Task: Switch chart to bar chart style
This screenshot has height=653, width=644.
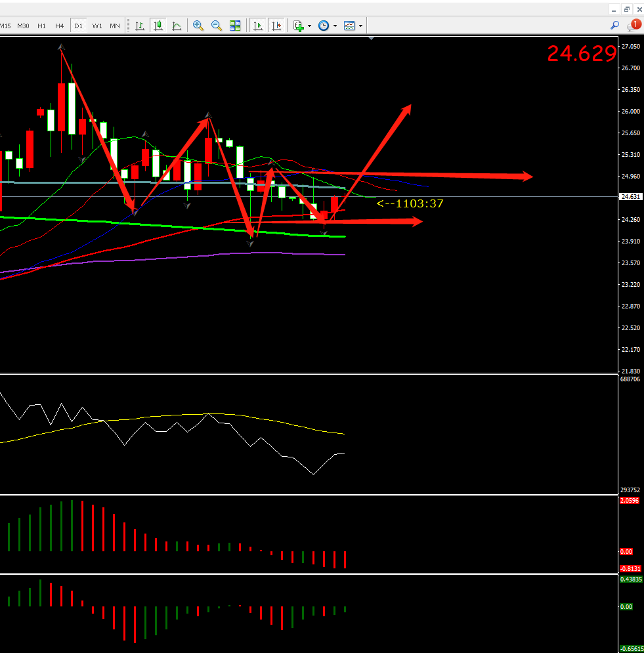Action: coord(140,26)
